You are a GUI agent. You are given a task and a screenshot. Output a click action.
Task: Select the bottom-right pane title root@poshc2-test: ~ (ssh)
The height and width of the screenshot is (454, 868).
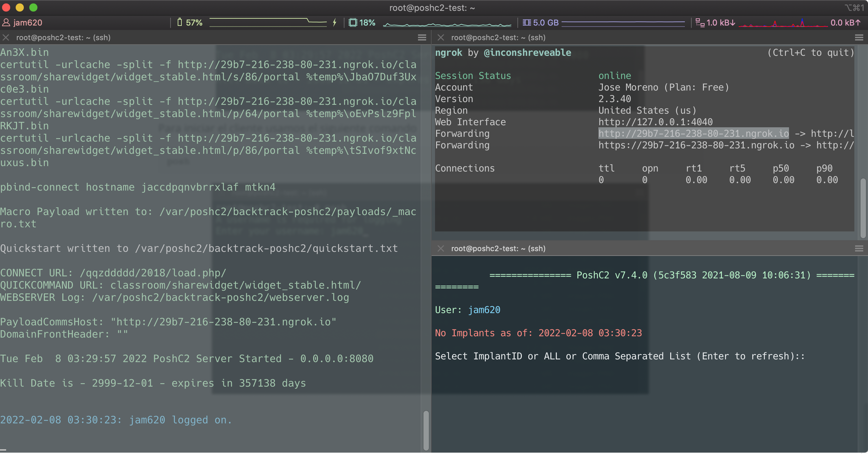point(498,248)
